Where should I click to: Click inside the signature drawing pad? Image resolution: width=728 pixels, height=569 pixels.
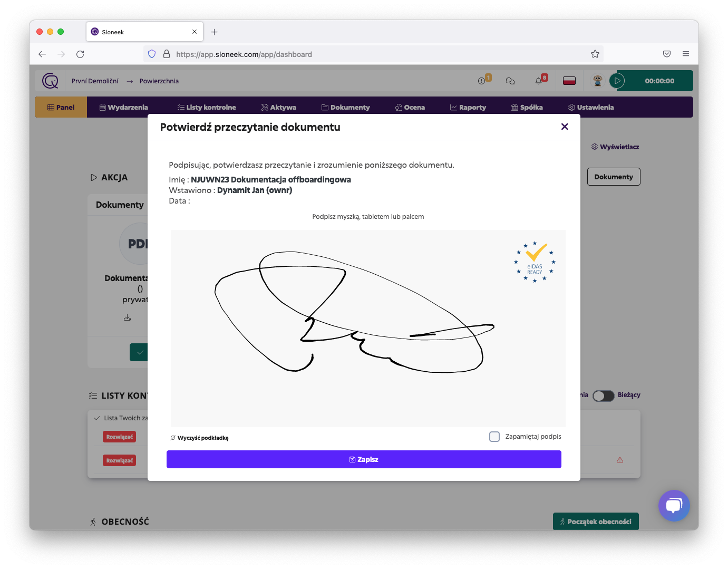tap(368, 328)
